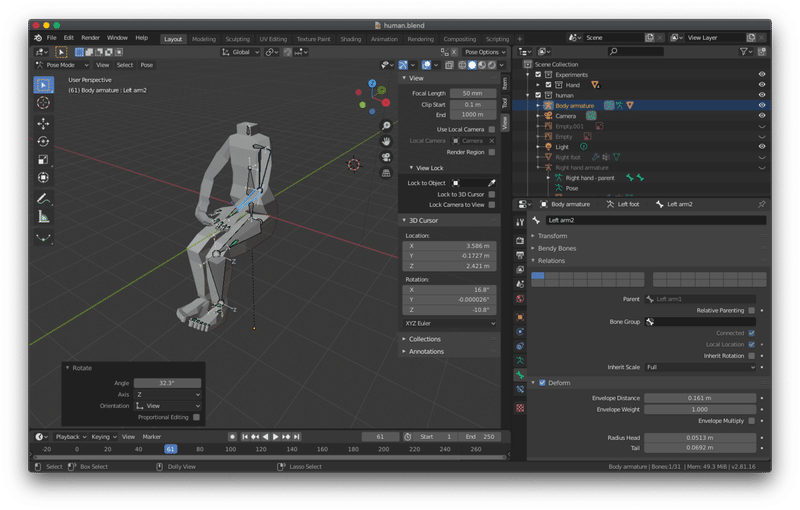Hide the Body armature object

click(762, 105)
